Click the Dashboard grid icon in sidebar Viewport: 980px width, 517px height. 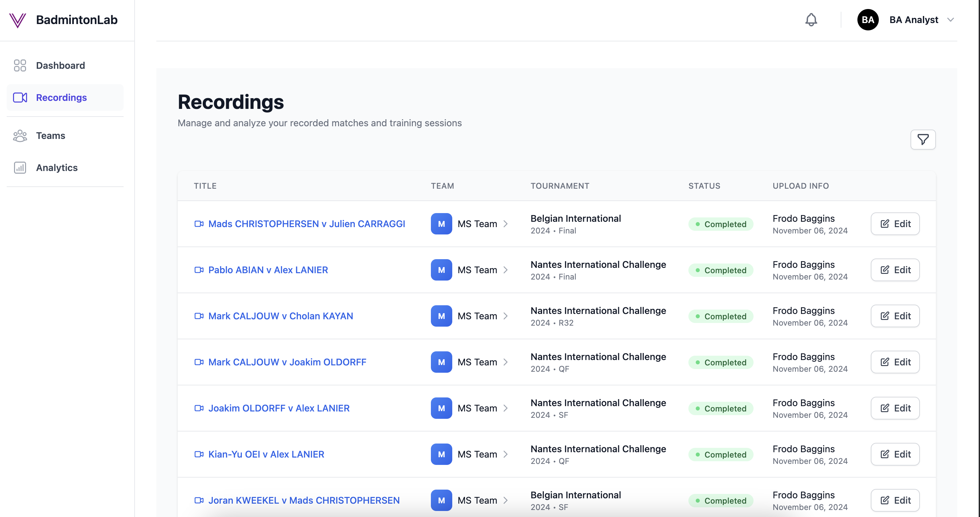20,65
